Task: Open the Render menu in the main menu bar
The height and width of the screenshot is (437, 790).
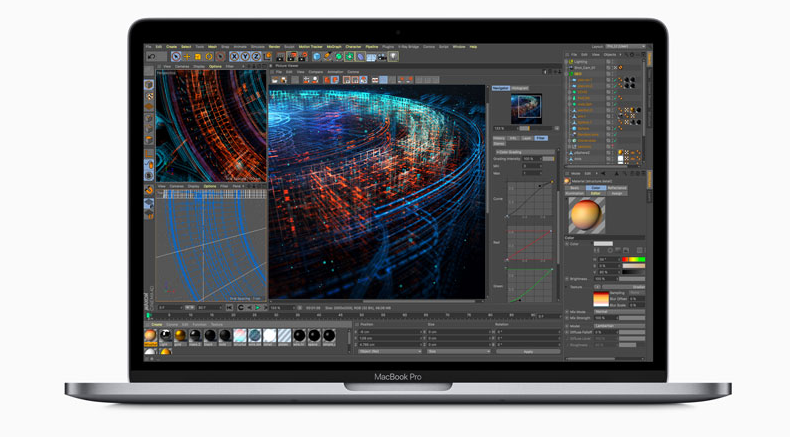Action: 275,47
